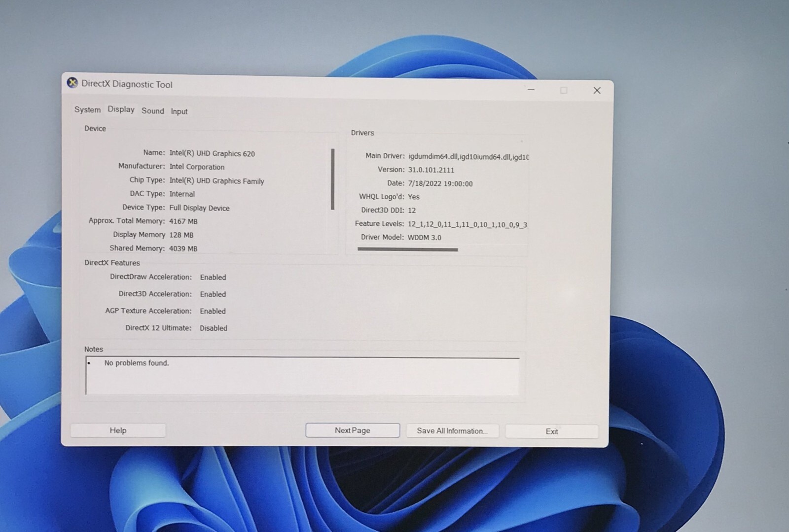Select the 'Full Display Device' value
The height and width of the screenshot is (532, 789).
pyautogui.click(x=199, y=208)
